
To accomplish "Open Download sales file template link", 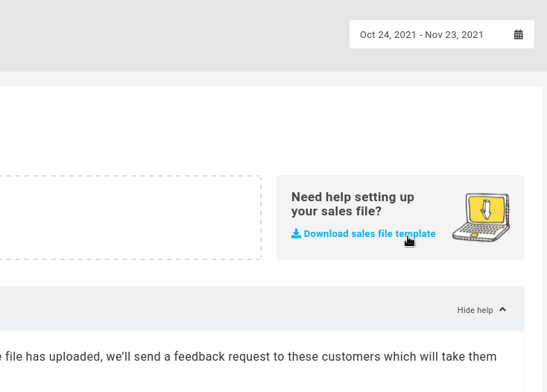I will click(364, 234).
